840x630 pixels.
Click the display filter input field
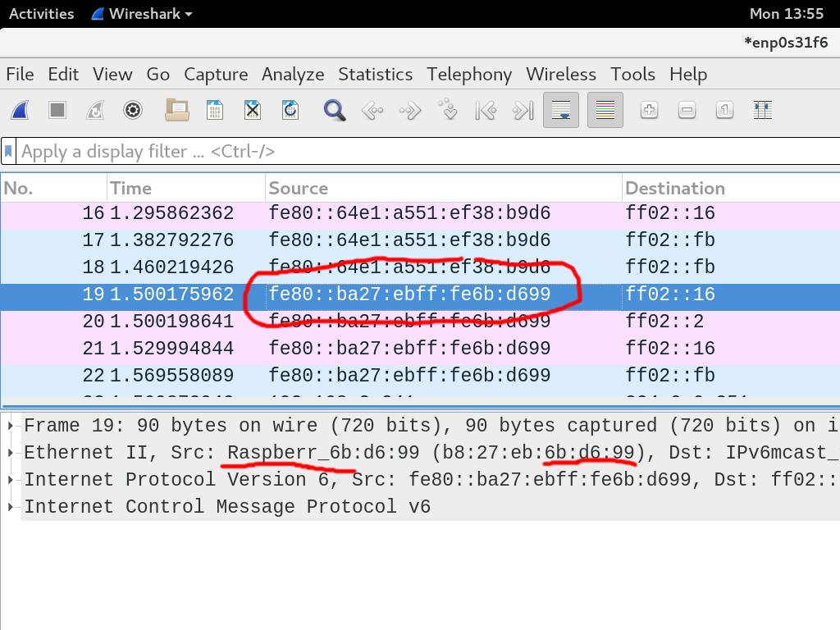pyautogui.click(x=428, y=152)
